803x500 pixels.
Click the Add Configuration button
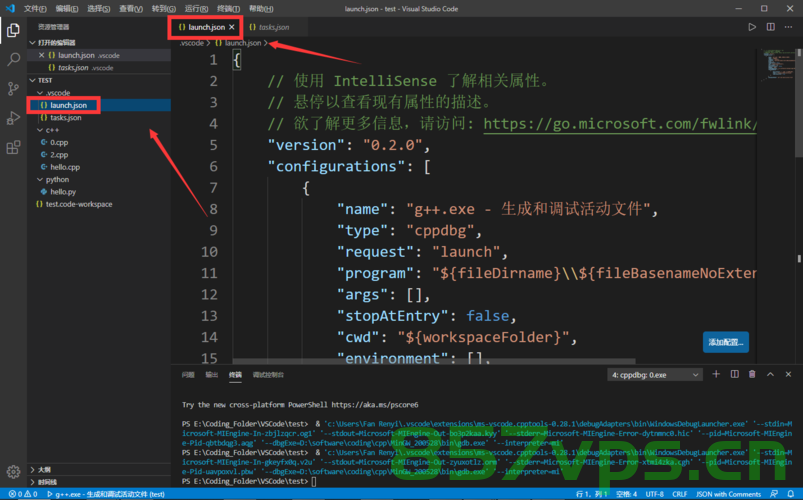[726, 342]
